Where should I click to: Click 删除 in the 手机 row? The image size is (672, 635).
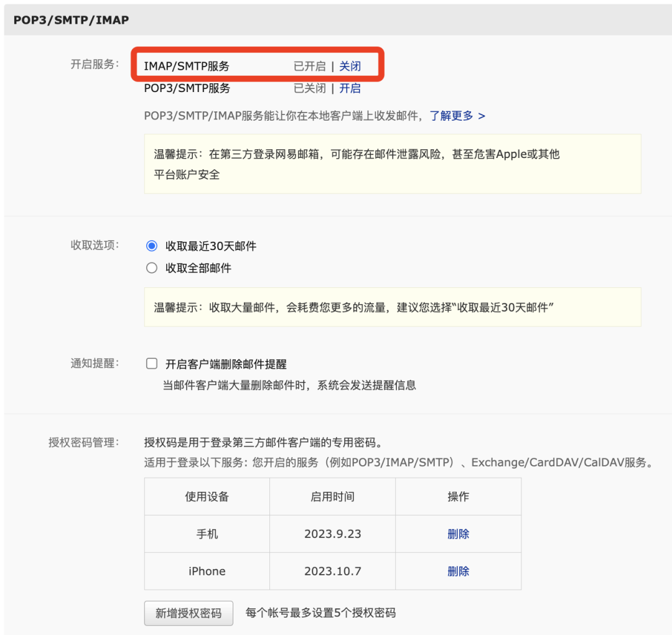point(458,534)
